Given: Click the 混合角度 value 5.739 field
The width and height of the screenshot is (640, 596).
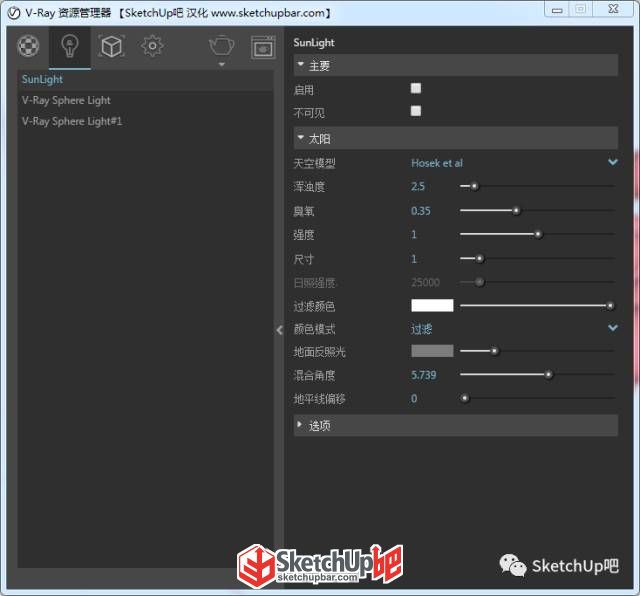Looking at the screenshot, I should pos(424,375).
